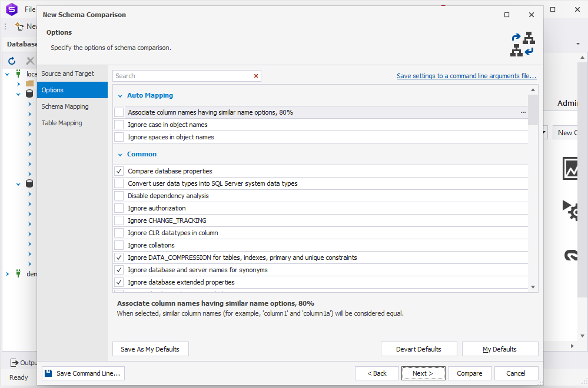Open Save settings to command line arguments file link
Screen dimensions: 588x388
pyautogui.click(x=467, y=76)
